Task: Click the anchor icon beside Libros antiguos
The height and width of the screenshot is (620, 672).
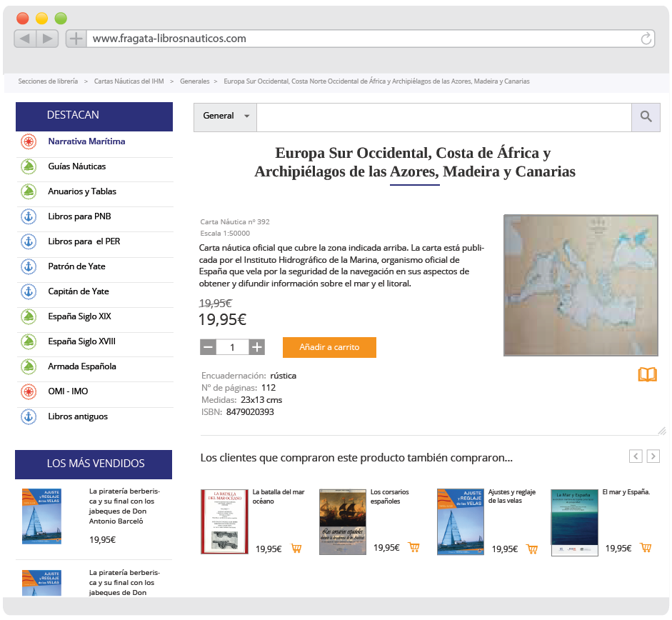Action: (29, 416)
